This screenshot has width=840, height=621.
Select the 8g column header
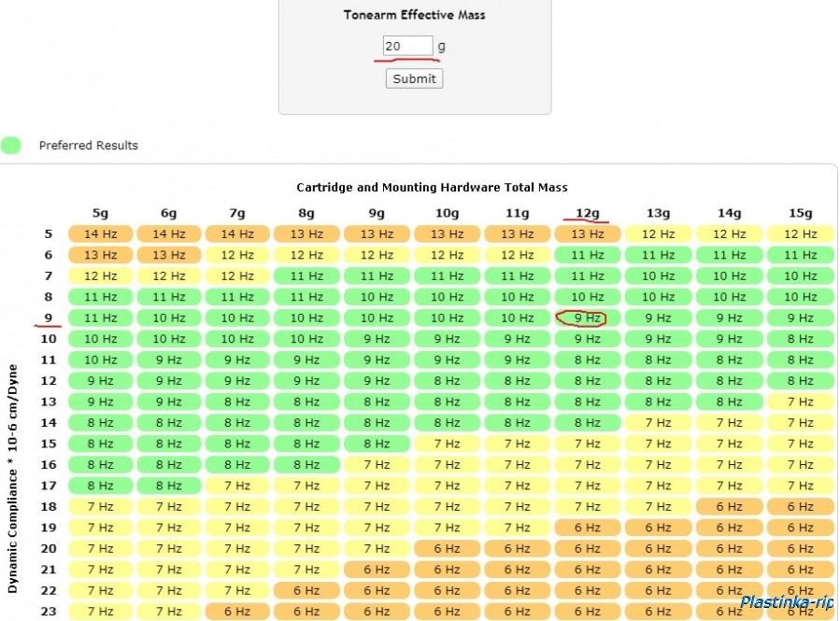306,213
